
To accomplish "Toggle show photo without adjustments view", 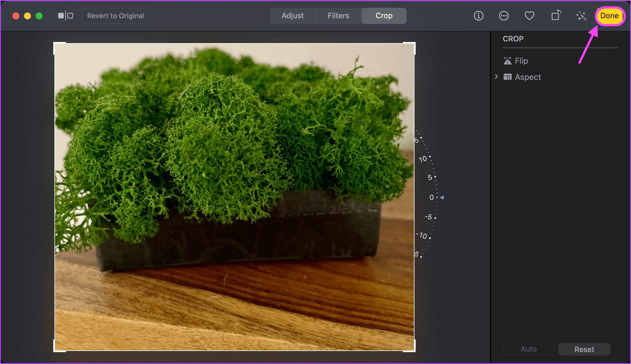I will tap(65, 16).
